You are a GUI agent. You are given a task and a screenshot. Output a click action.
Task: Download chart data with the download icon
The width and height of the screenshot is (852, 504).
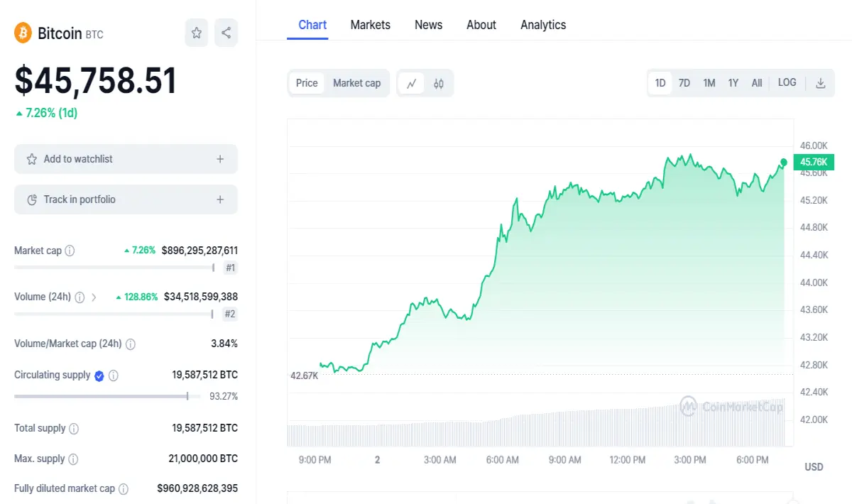(x=821, y=83)
